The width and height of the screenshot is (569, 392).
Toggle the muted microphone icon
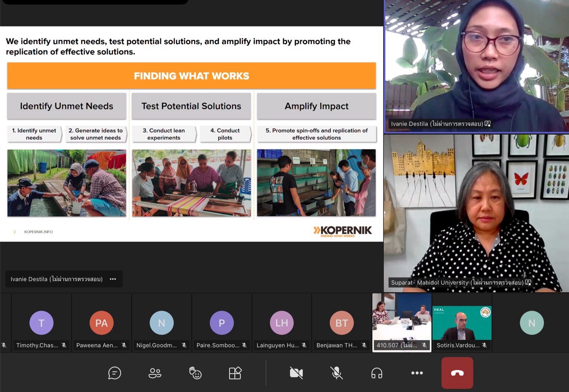click(x=337, y=373)
